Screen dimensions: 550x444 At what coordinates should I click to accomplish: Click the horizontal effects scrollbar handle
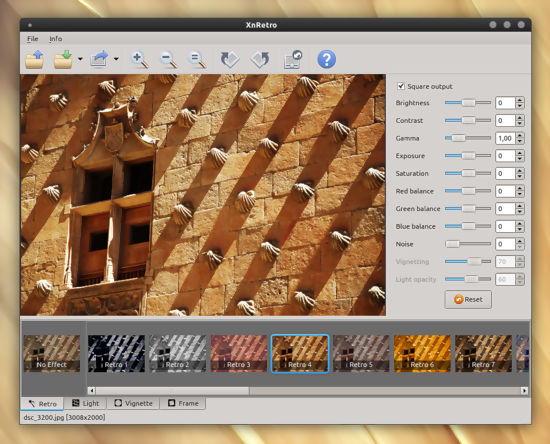(x=172, y=390)
